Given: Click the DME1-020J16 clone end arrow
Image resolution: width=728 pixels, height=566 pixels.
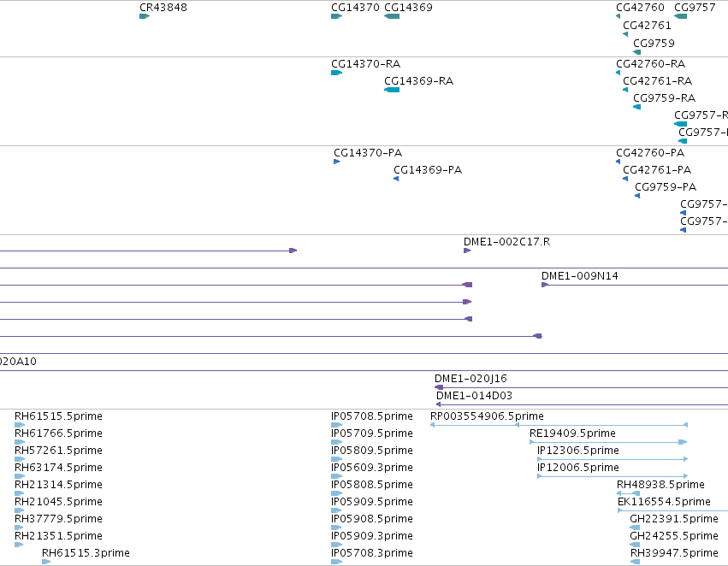Looking at the screenshot, I should [439, 387].
